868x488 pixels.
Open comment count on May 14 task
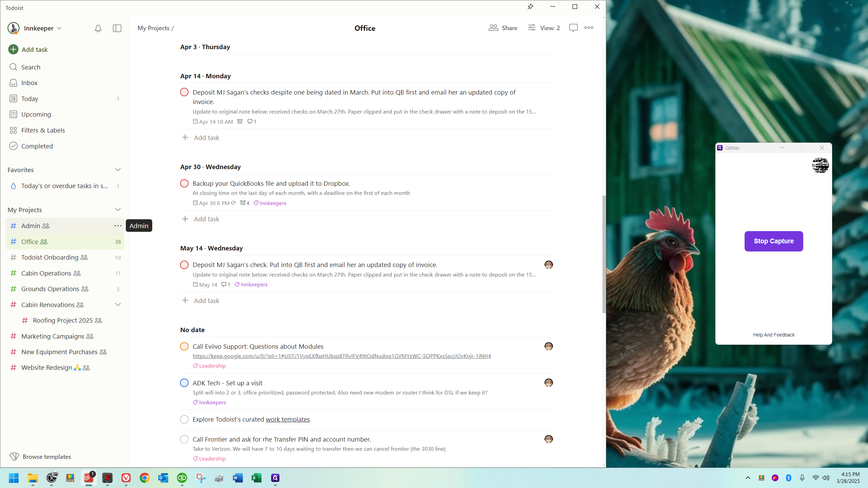[x=226, y=284]
